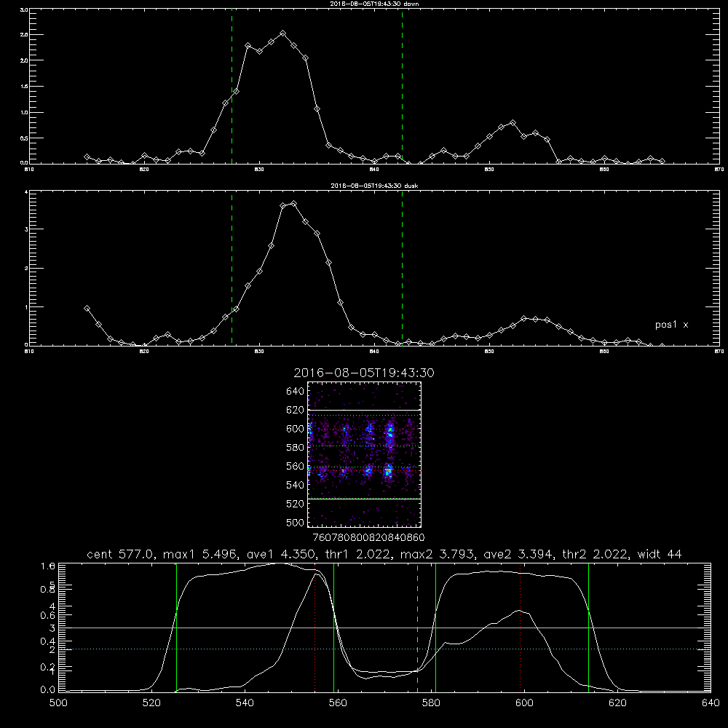Click the green solid boundary line near 559
Screen dimensions: 728x728
coord(334,628)
